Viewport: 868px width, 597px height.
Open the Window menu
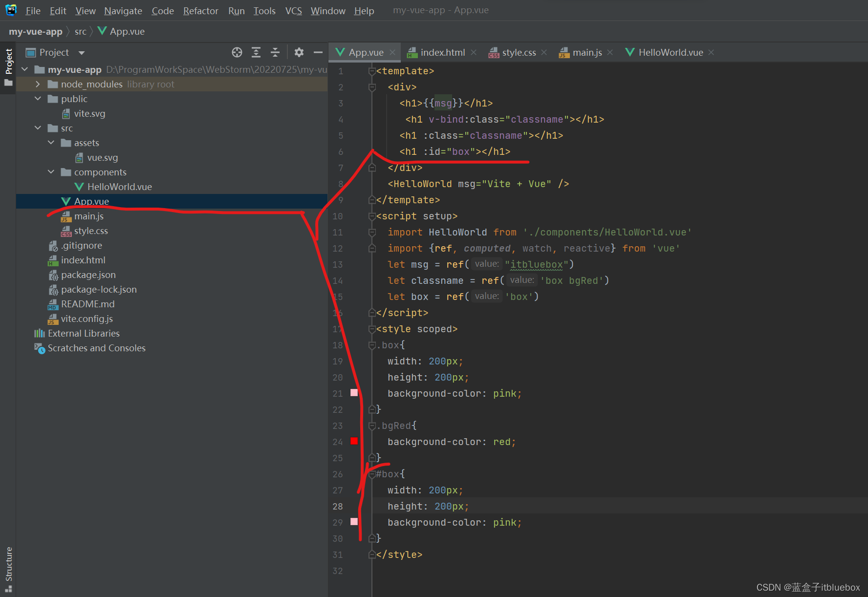click(x=328, y=11)
